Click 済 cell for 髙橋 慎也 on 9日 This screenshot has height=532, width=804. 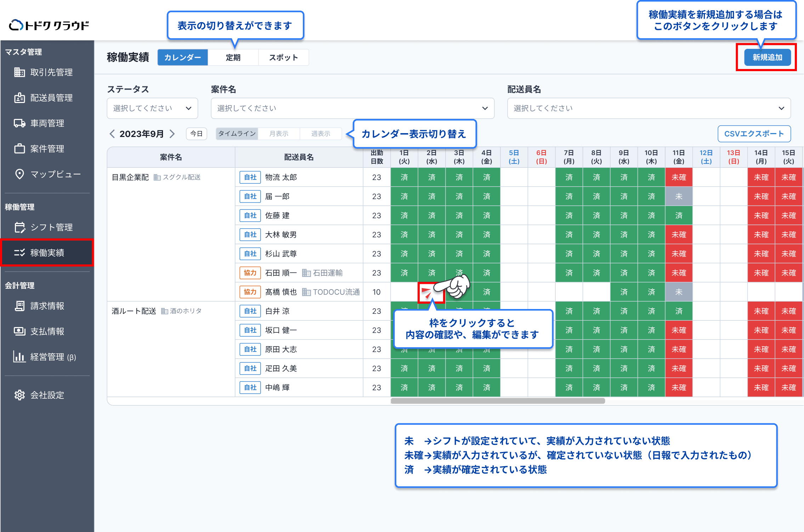pyautogui.click(x=624, y=292)
